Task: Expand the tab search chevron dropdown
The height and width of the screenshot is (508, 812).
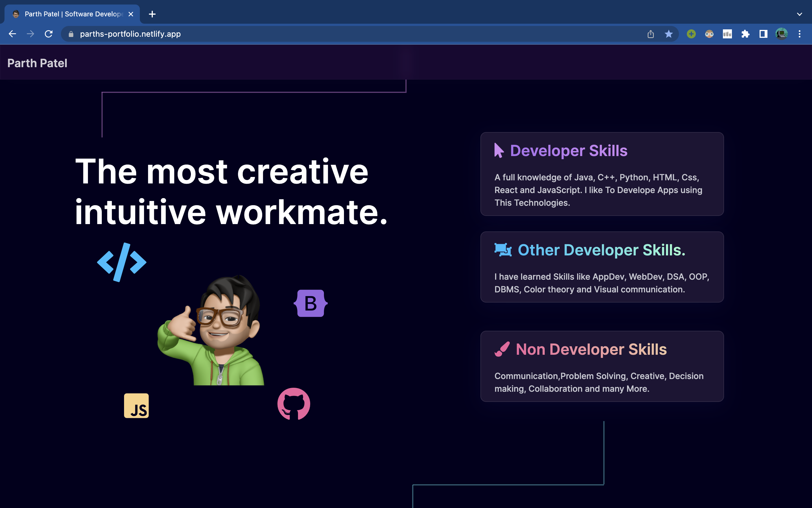Action: (800, 14)
